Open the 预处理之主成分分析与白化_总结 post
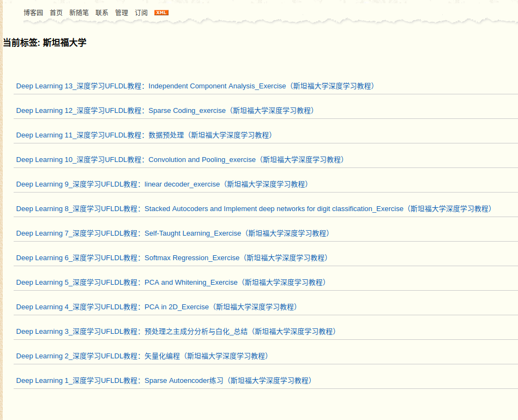The width and height of the screenshot is (518, 420). coord(176,331)
